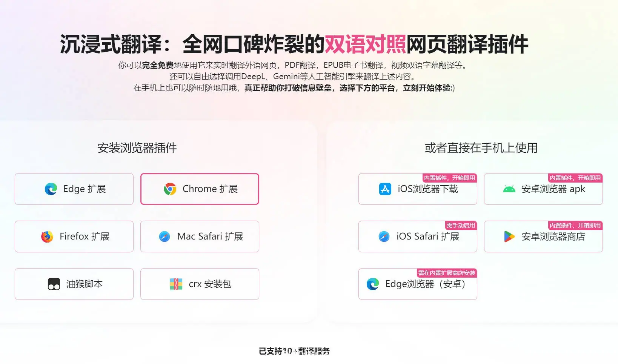618x364 pixels.
Task: Click the Mac Safari compass icon
Action: point(164,237)
